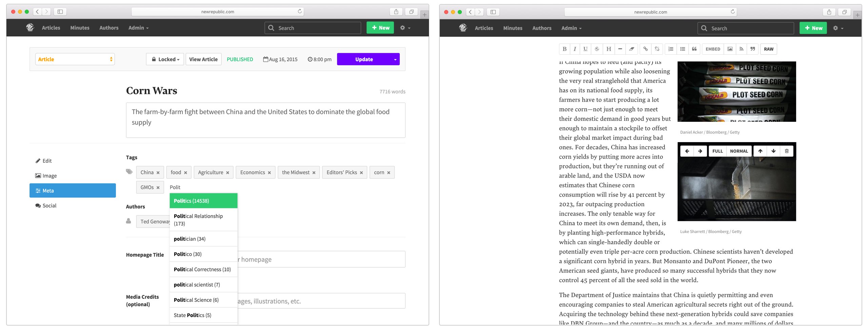The height and width of the screenshot is (329, 868).
Task: Change the publish date Aug 16, 2015
Action: [x=280, y=59]
